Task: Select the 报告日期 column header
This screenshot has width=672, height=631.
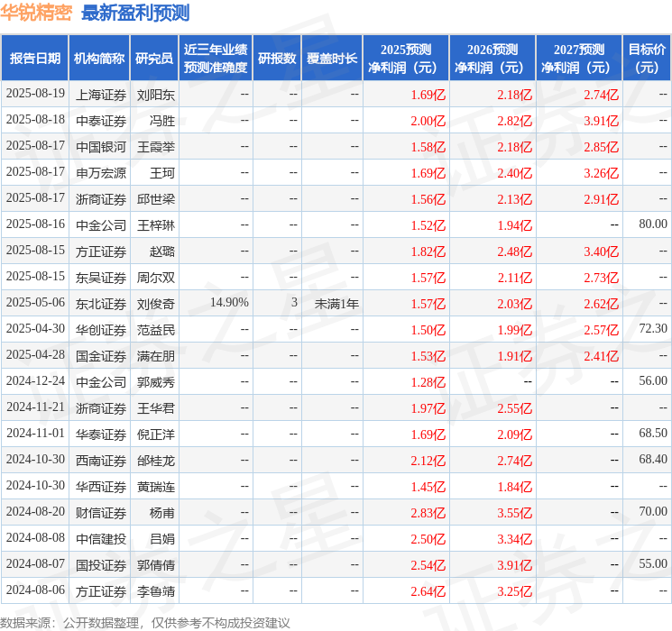Action: (34, 59)
